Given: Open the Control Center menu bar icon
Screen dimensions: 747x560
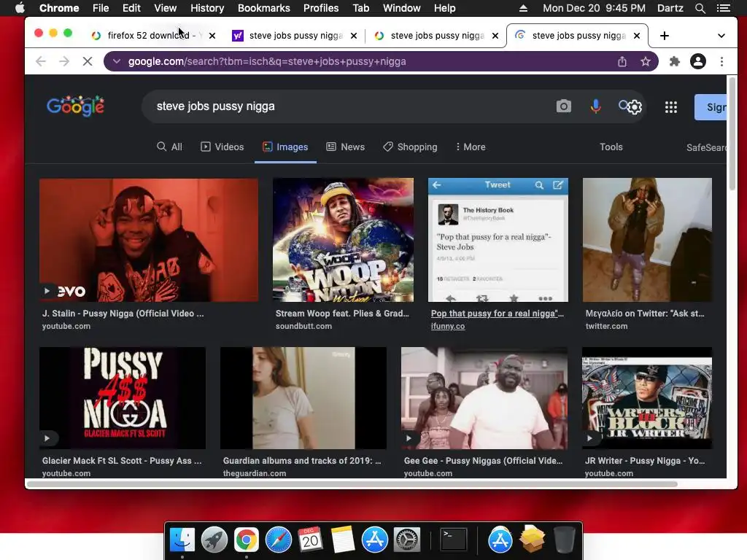Looking at the screenshot, I should [x=724, y=8].
